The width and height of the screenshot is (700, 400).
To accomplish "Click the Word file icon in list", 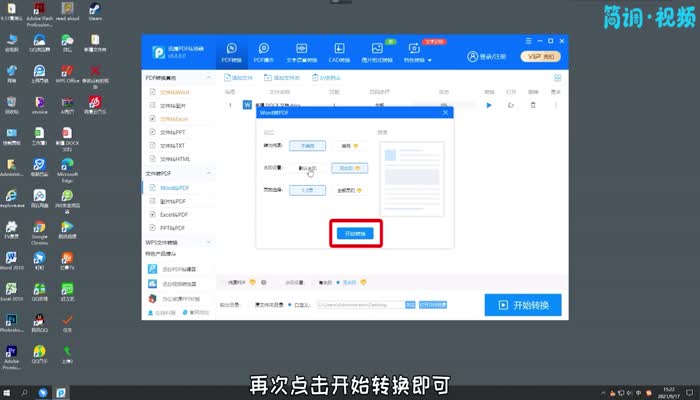I will [x=247, y=105].
